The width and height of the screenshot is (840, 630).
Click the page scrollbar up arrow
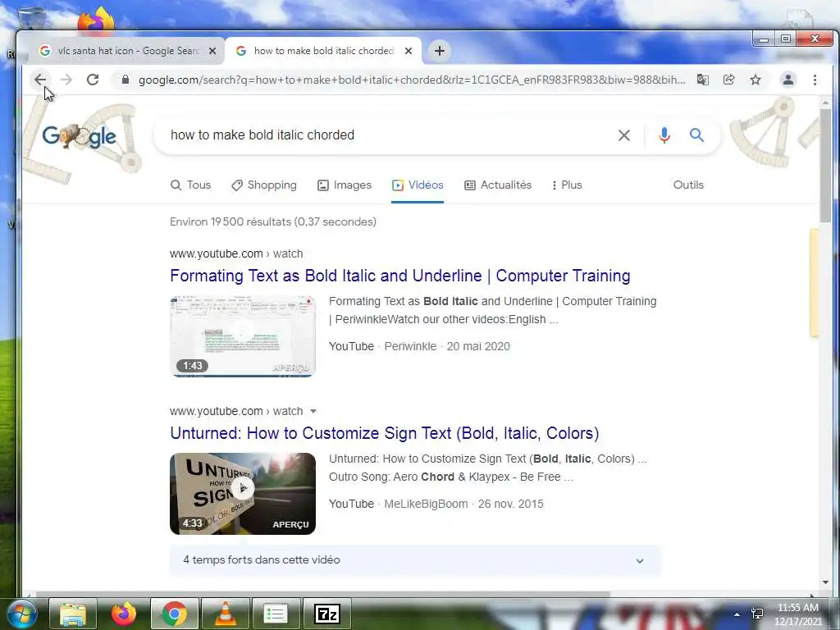[x=825, y=103]
